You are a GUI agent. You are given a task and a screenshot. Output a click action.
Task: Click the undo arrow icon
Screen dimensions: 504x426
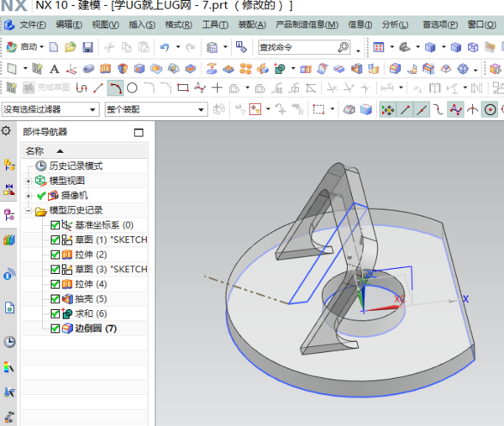pos(165,48)
